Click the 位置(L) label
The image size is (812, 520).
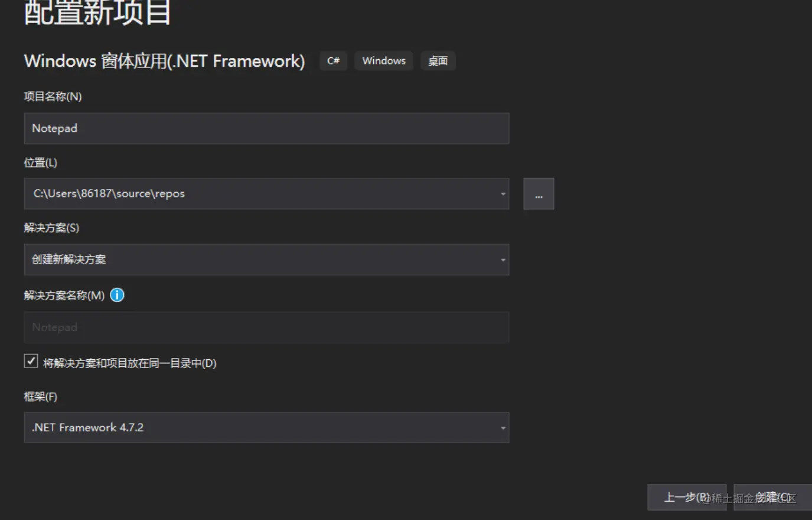pos(40,162)
